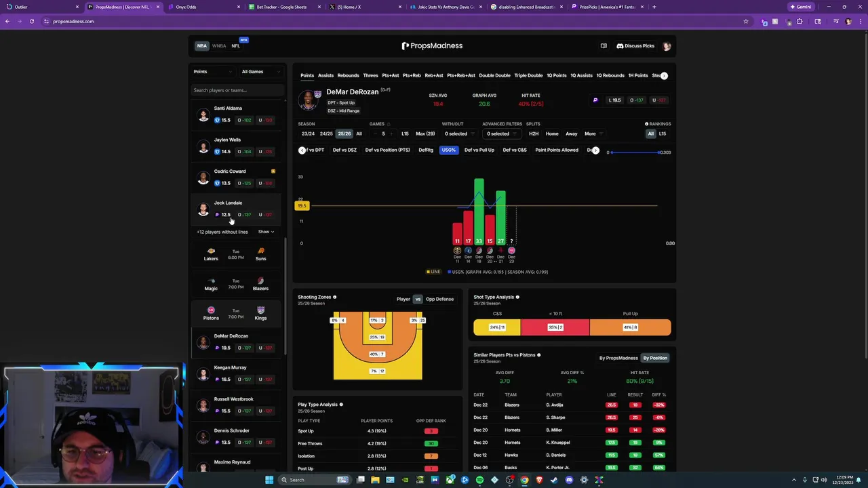Toggle the H2H split filter
Screen dimensions: 868x488
(534, 134)
